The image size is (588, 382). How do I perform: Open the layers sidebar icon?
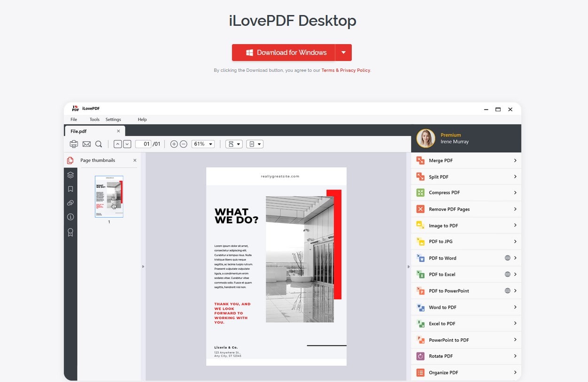point(70,175)
